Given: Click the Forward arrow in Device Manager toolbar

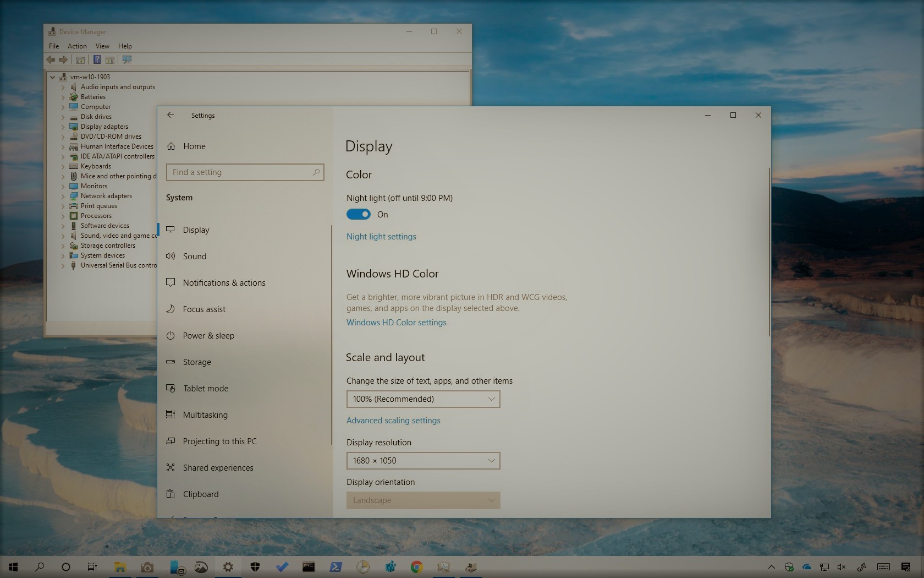Looking at the screenshot, I should [63, 59].
